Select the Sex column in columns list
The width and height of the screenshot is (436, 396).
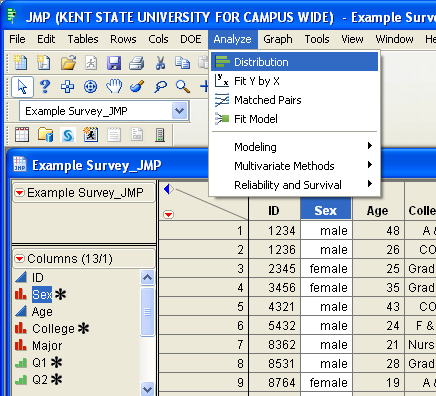click(x=42, y=294)
